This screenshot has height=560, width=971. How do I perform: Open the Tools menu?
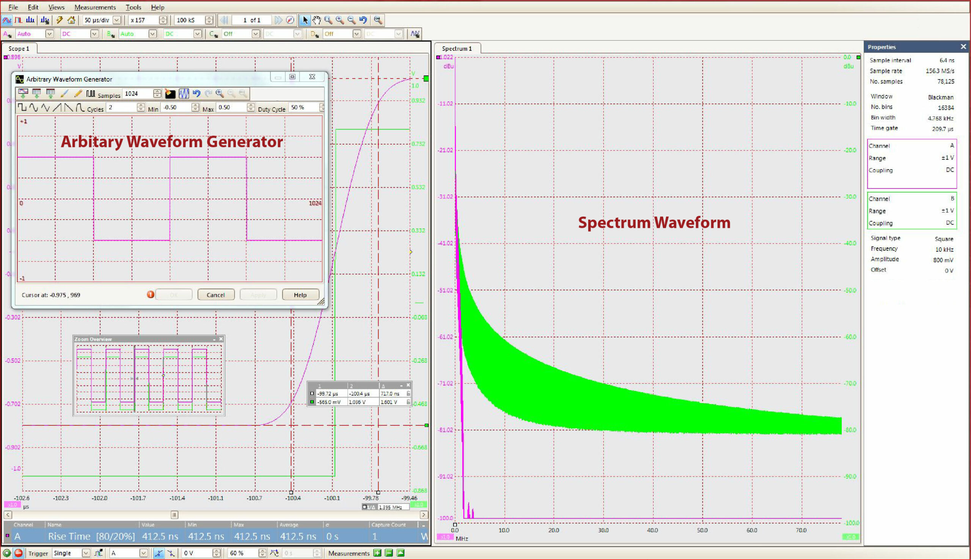coord(134,7)
